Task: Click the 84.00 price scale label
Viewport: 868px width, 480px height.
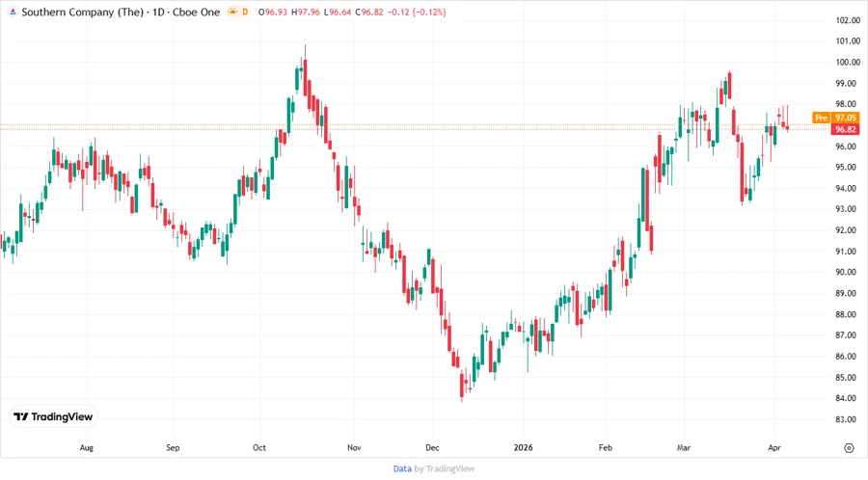Action: coord(848,398)
